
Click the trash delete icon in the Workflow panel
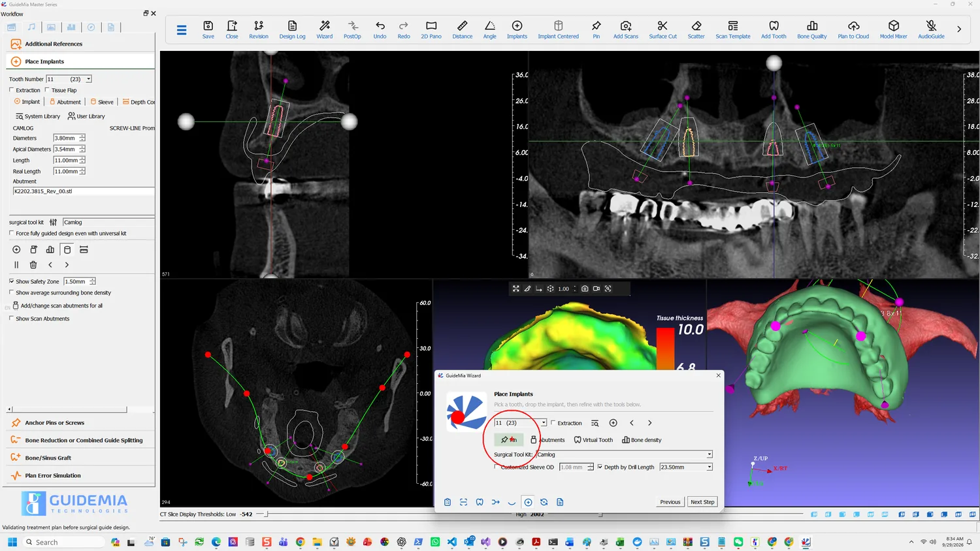pos(33,265)
